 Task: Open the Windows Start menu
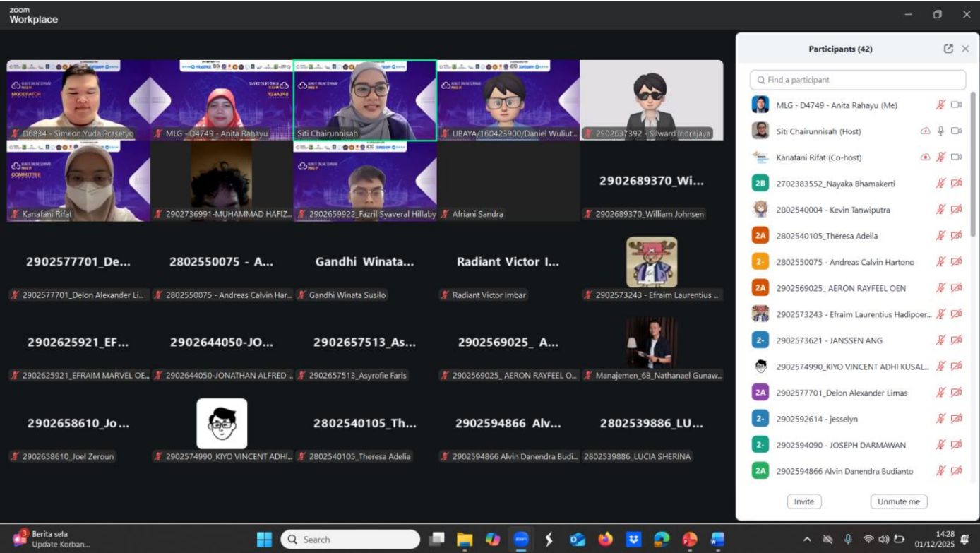pos(264,540)
